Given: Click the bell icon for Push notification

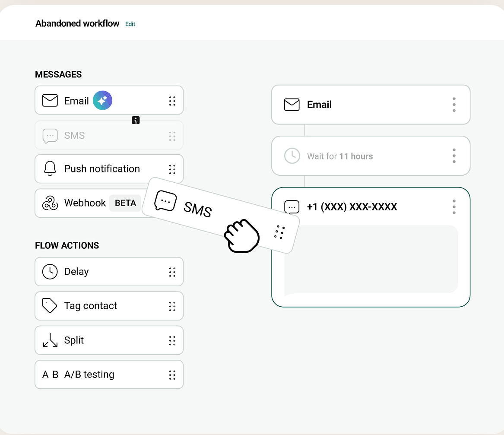Looking at the screenshot, I should [x=50, y=168].
